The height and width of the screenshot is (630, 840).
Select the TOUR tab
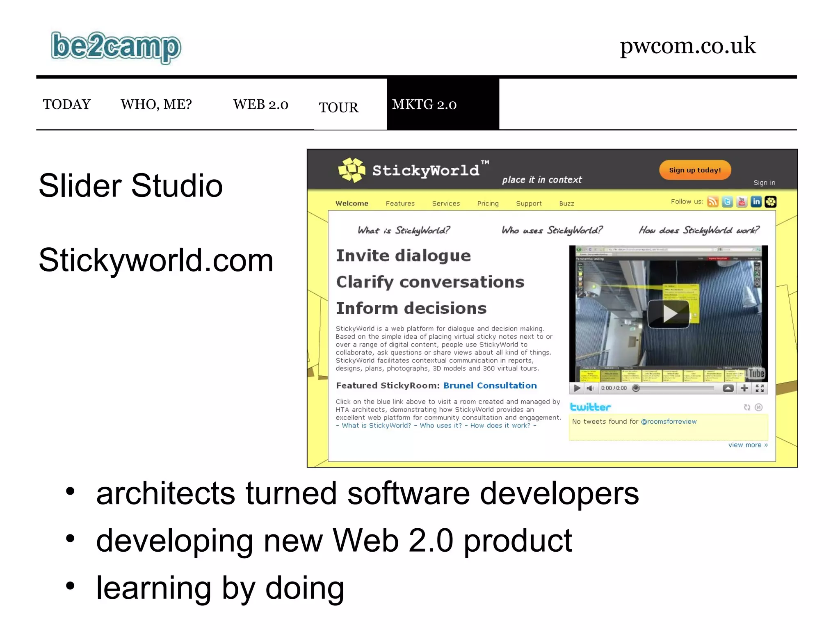(x=339, y=107)
